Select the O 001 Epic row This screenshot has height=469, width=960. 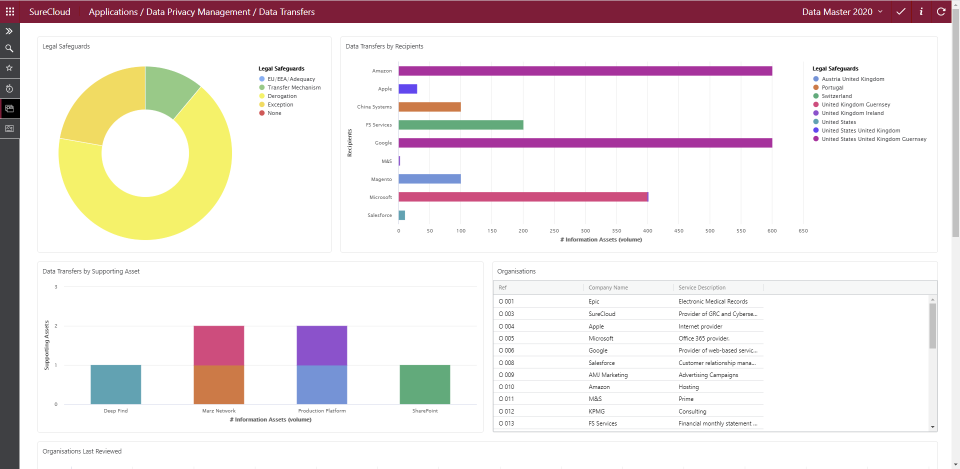pos(628,301)
